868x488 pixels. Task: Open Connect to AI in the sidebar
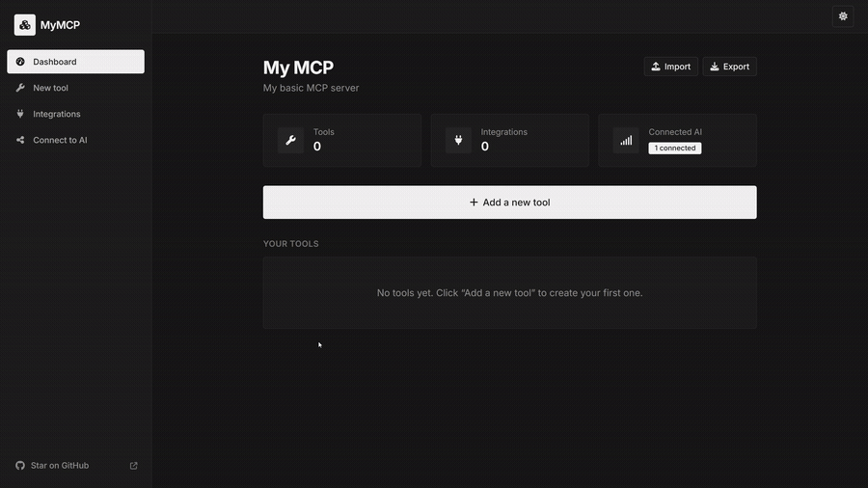(x=76, y=140)
